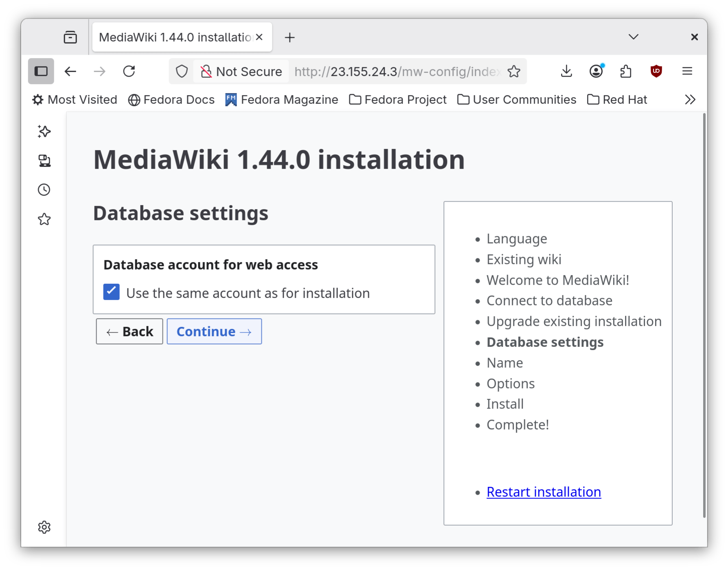Screen dimensions: 728x570
Task: Toggle the sidebar visibility button
Action: pyautogui.click(x=41, y=71)
